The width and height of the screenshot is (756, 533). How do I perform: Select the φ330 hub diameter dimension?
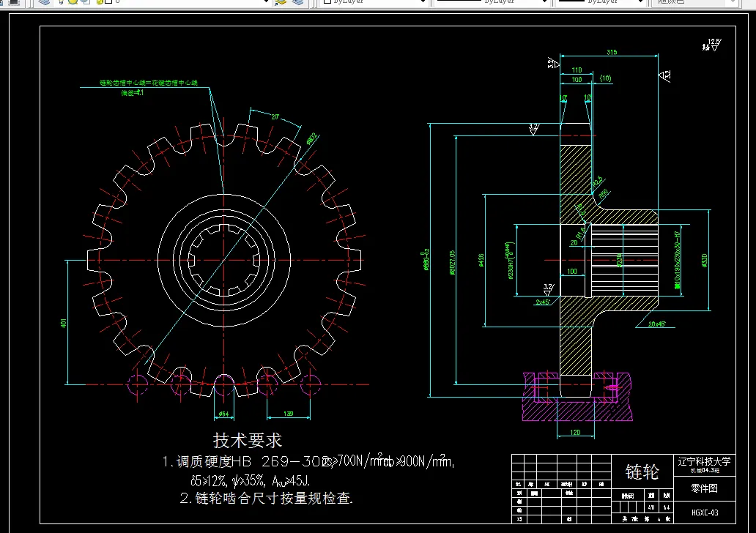coord(705,261)
